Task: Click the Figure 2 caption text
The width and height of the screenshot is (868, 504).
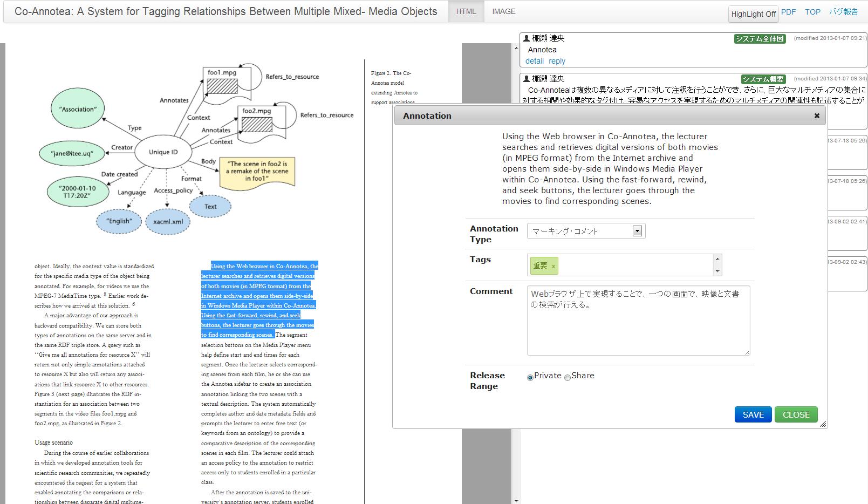Action: coord(394,87)
